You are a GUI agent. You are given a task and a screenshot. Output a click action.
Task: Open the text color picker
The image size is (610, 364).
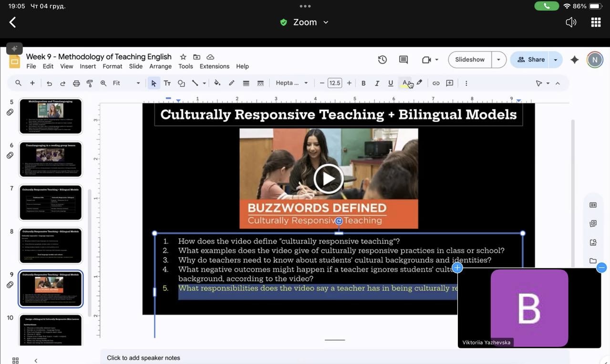[x=405, y=83]
